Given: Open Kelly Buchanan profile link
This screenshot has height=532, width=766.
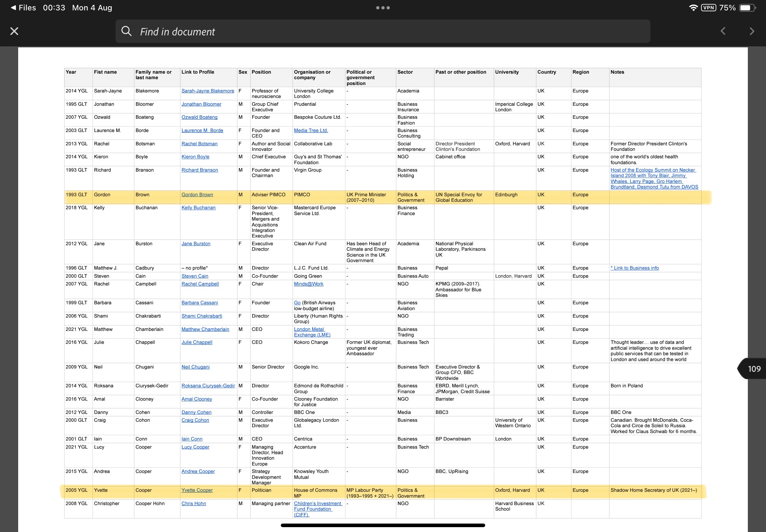Looking at the screenshot, I should click(198, 208).
